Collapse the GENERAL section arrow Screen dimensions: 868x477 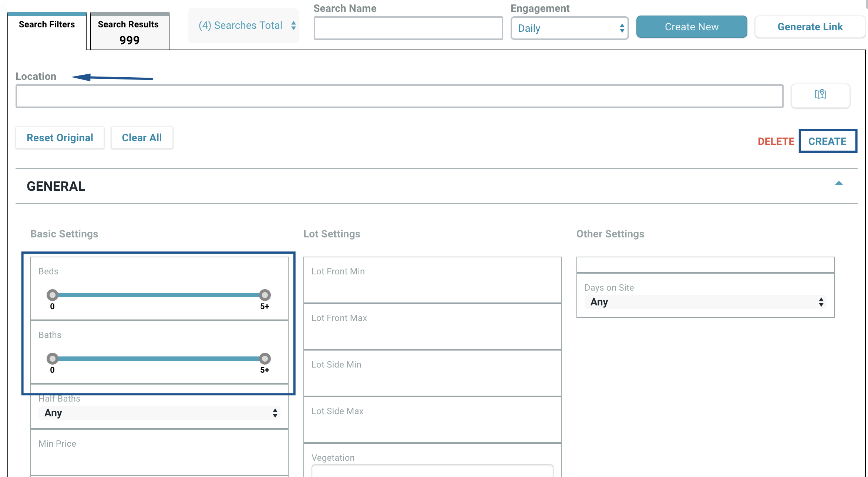[838, 183]
